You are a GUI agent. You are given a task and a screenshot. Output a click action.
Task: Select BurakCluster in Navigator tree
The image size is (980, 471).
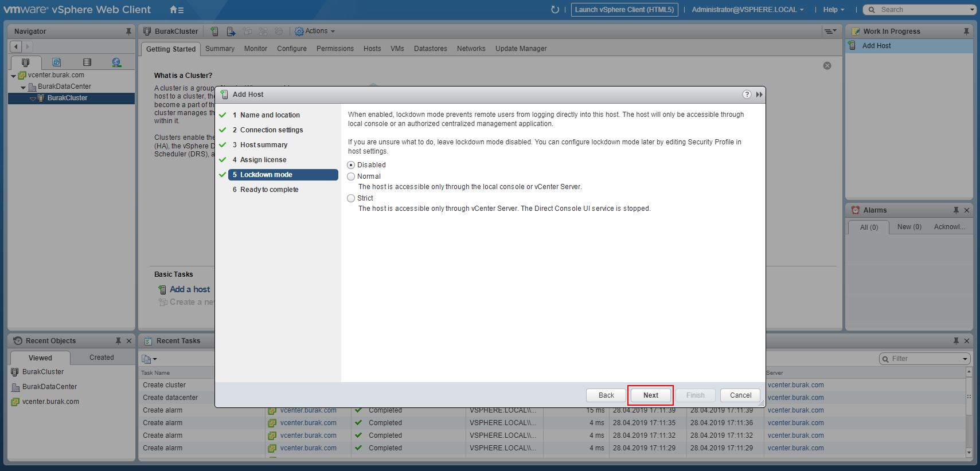click(x=68, y=99)
